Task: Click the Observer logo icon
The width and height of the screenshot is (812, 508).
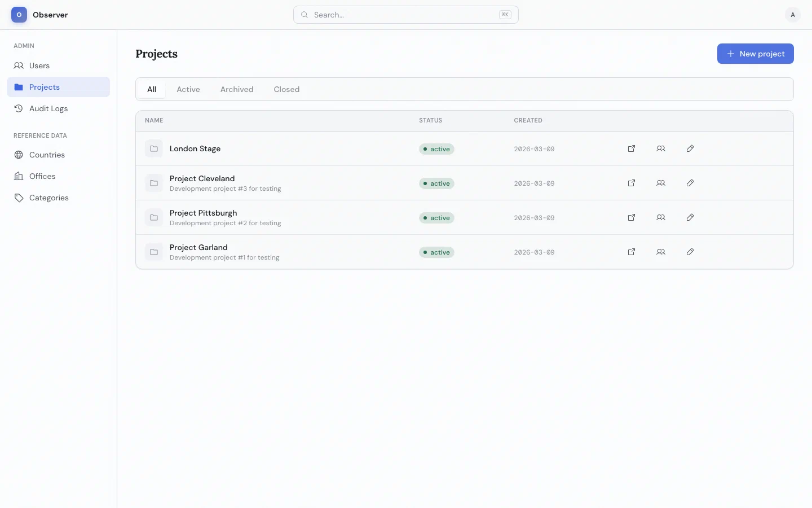Action: pyautogui.click(x=19, y=15)
